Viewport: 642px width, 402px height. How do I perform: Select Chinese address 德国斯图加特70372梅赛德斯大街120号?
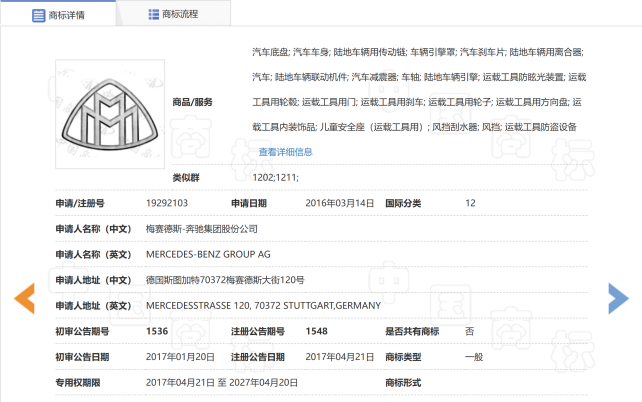coord(225,280)
